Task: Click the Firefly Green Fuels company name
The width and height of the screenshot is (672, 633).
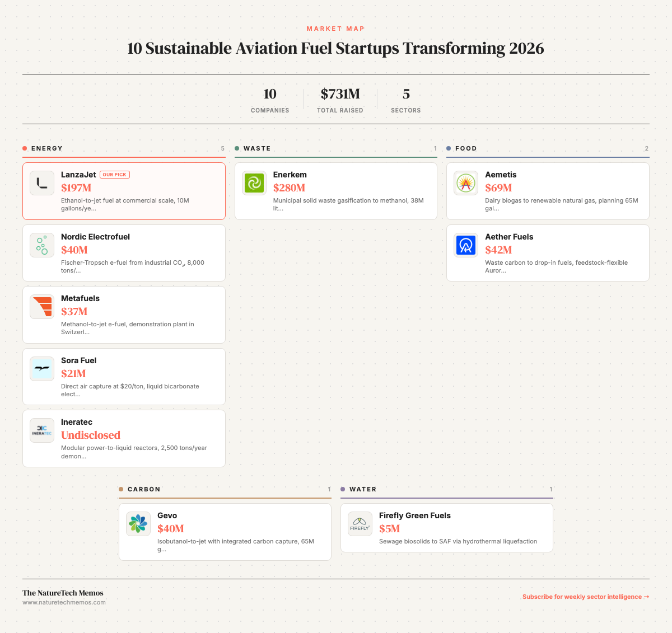Action: (415, 515)
